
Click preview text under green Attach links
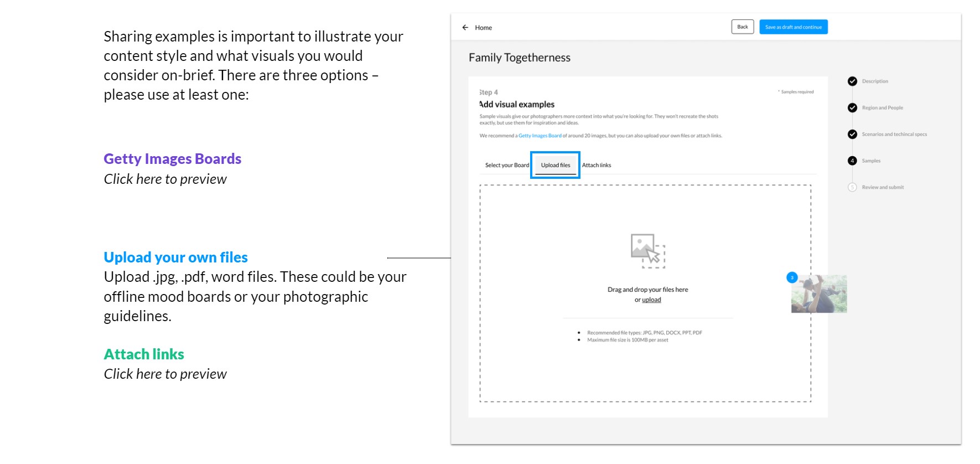(165, 374)
